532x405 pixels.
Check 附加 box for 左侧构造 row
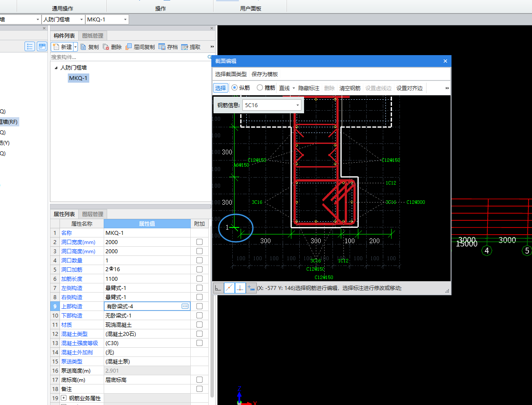click(x=199, y=288)
